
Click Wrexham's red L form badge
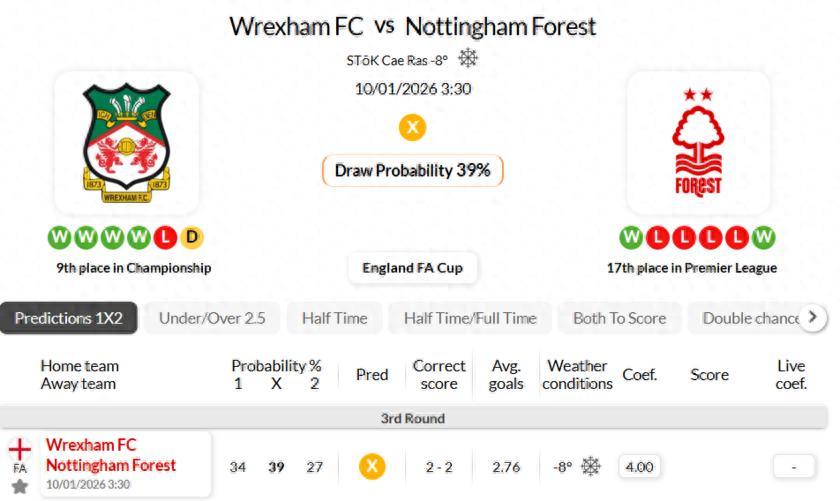click(166, 238)
